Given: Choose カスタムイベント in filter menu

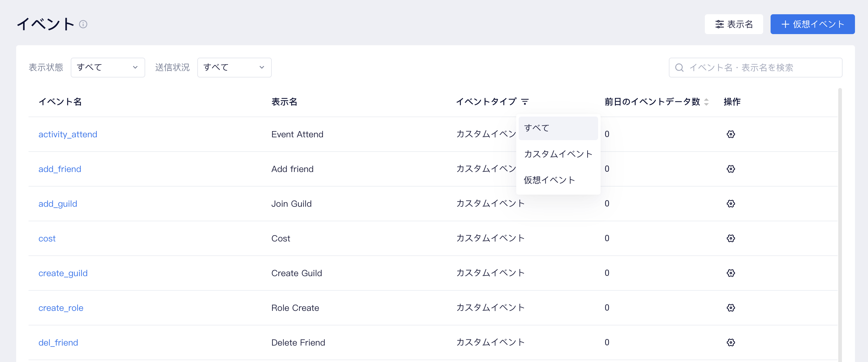Looking at the screenshot, I should (558, 154).
